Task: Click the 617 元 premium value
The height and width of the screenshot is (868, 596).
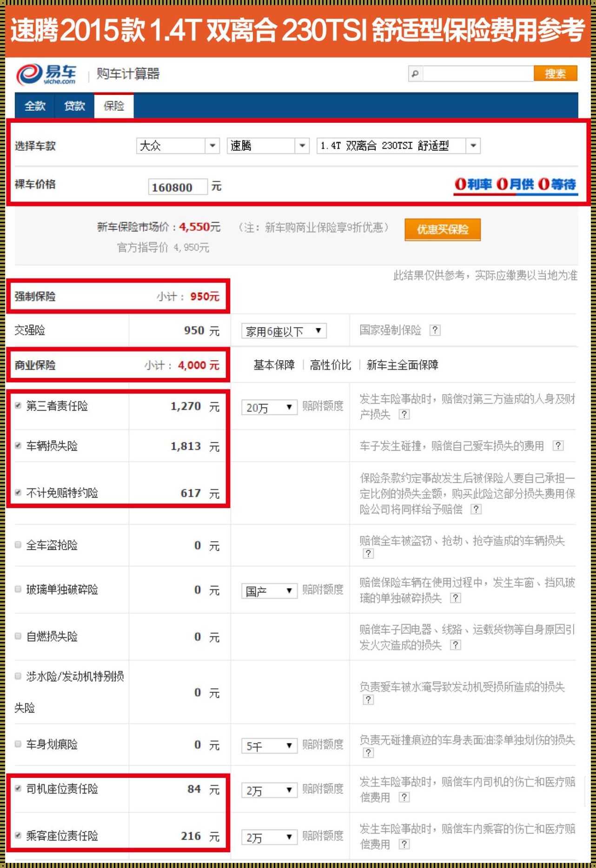Action: 200,493
